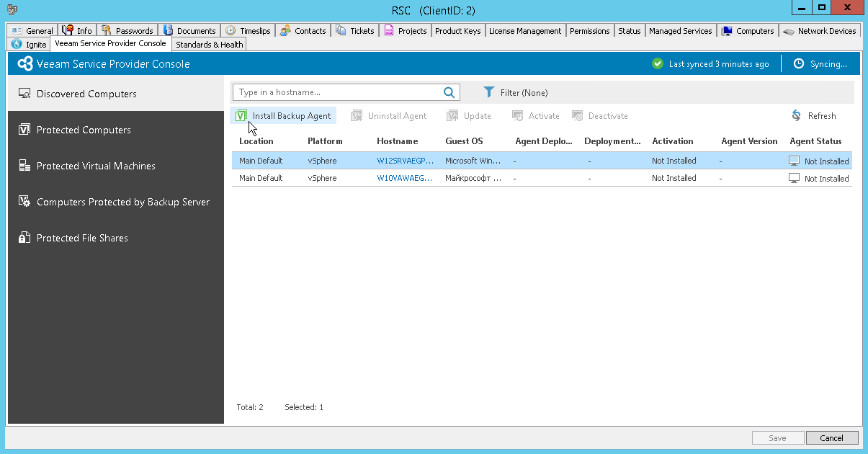Click the Activate agent icon
Viewport: 868px width, 454px height.
point(517,115)
